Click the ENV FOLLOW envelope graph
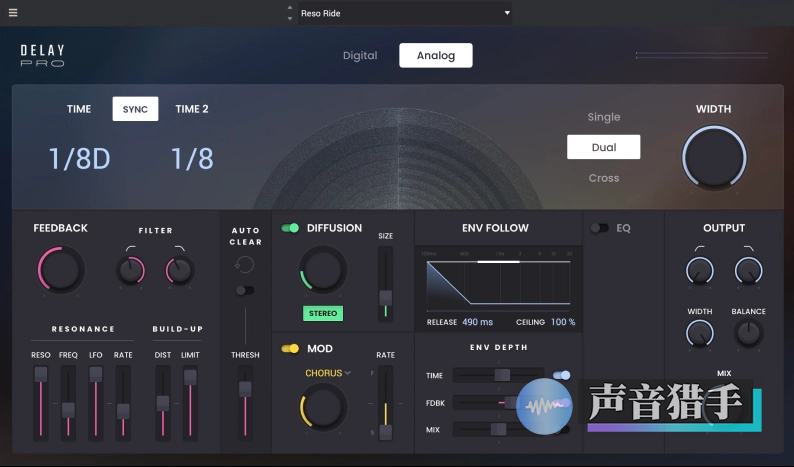Screen dimensions: 794x467 [499, 282]
